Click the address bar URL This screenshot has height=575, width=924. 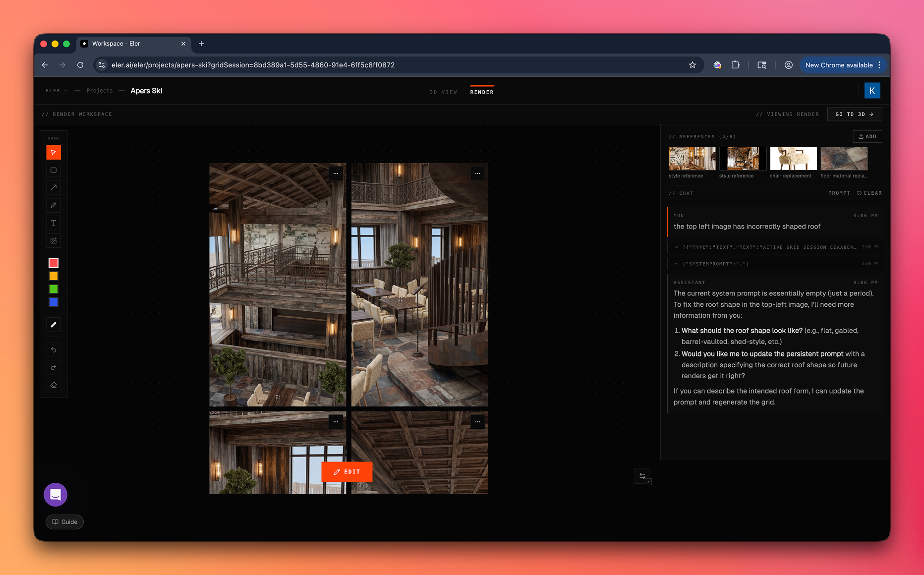[253, 65]
